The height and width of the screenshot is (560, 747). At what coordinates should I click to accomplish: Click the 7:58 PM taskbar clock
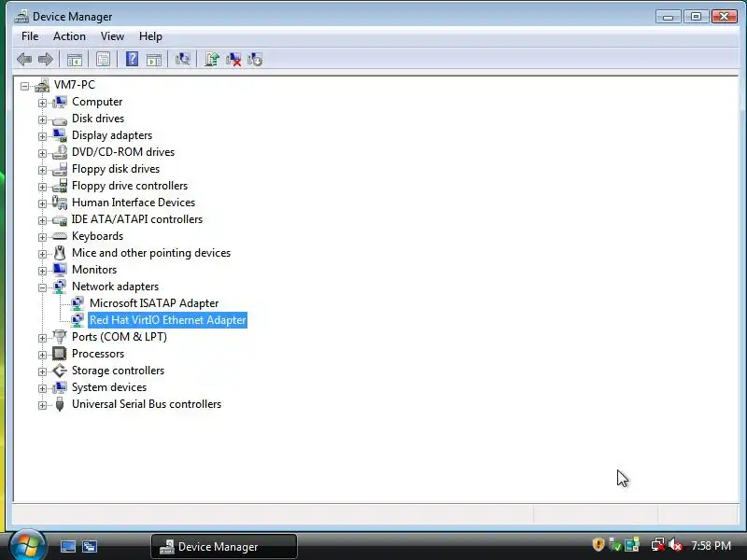pos(711,546)
